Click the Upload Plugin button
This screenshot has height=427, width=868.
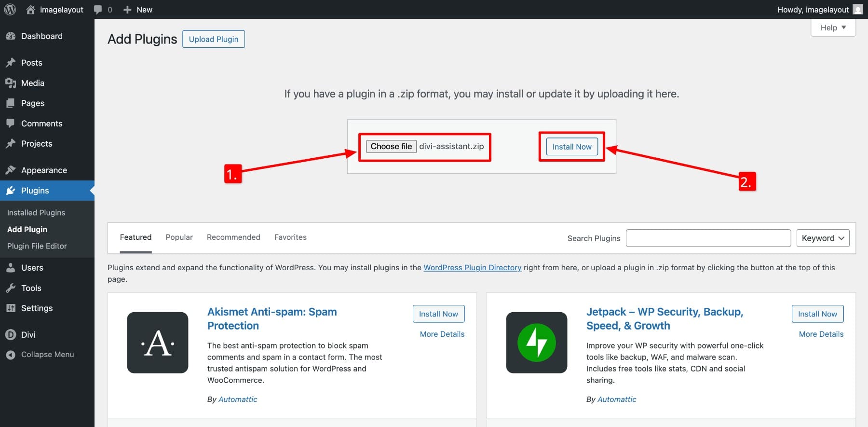(214, 39)
